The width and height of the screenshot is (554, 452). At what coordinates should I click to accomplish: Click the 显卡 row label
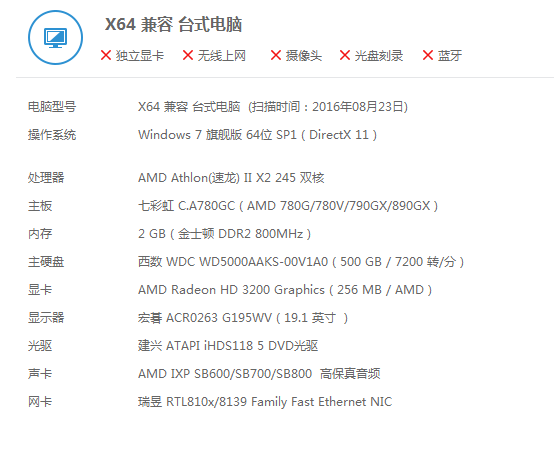(x=40, y=290)
